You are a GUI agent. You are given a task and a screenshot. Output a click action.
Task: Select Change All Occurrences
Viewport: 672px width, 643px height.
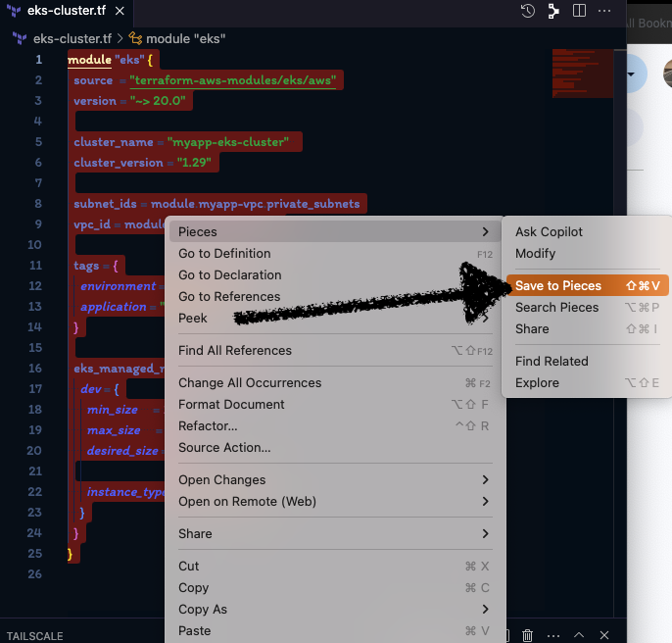pyautogui.click(x=333, y=382)
